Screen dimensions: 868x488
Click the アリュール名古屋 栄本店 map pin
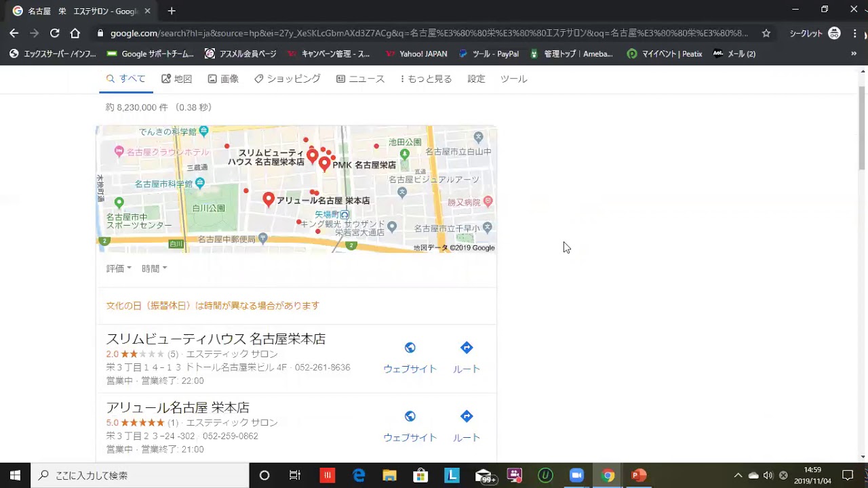point(269,199)
